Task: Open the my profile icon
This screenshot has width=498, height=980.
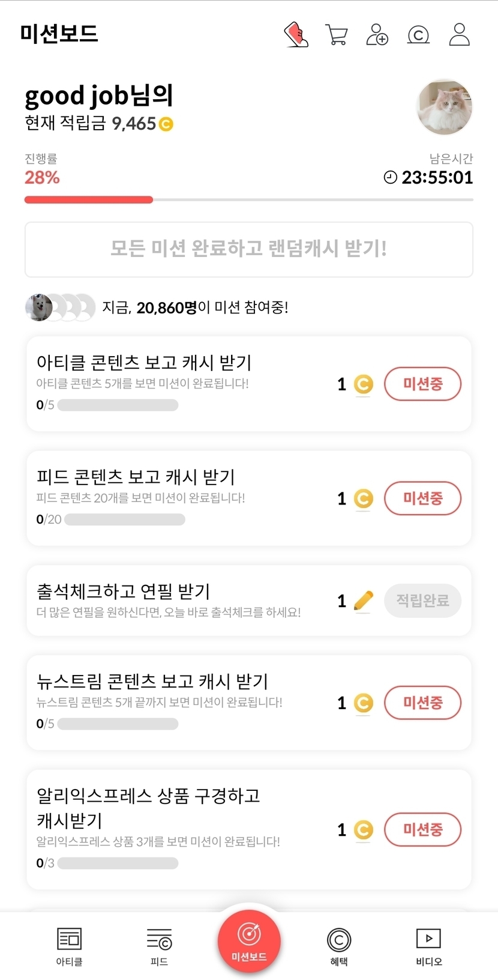Action: point(460,35)
